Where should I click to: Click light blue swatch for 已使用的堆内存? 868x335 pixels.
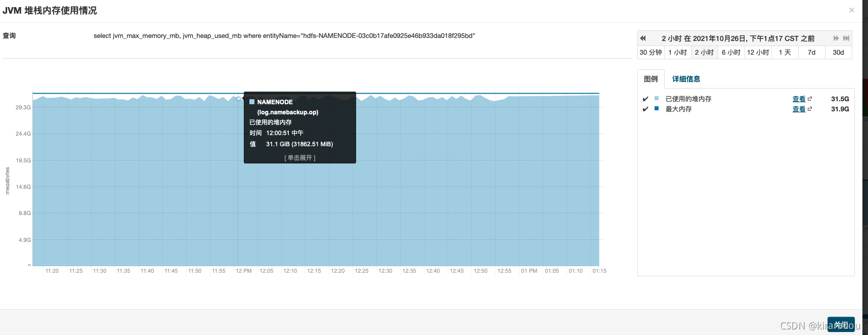click(x=657, y=99)
